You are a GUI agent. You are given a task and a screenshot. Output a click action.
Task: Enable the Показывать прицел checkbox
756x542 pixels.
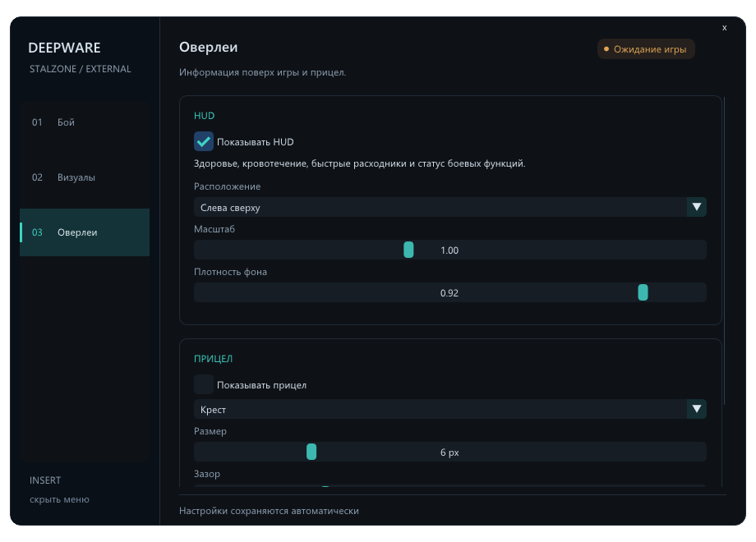(x=204, y=385)
